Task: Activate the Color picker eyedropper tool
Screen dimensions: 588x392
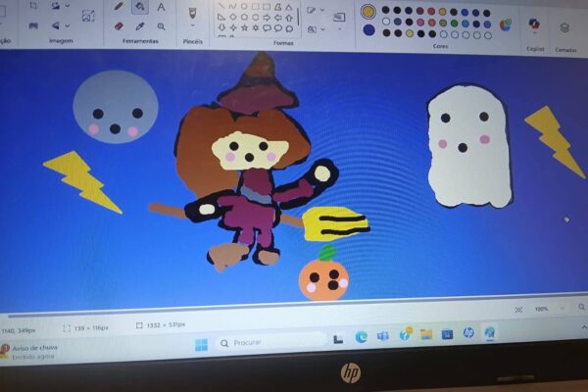Action: 140,25
